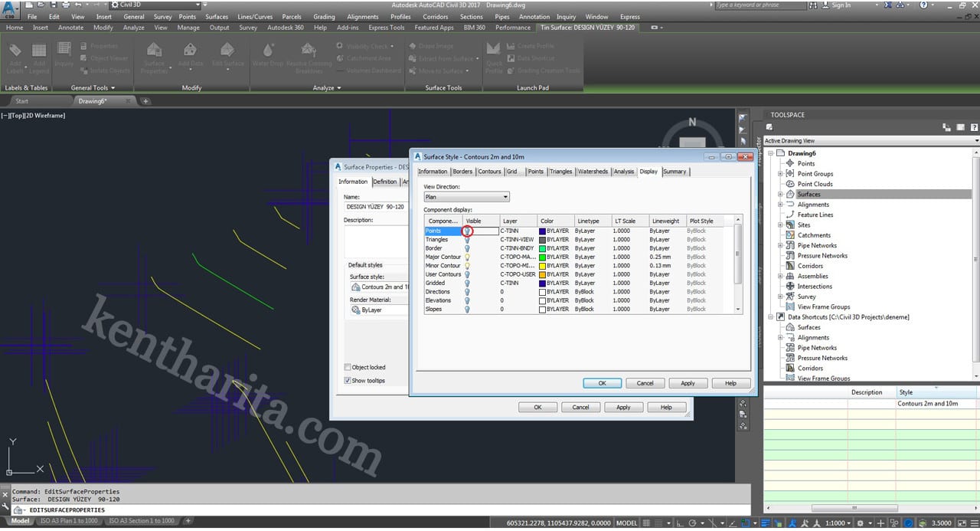The image size is (980, 531).
Task: Enable the Object locked checkbox
Action: point(348,367)
